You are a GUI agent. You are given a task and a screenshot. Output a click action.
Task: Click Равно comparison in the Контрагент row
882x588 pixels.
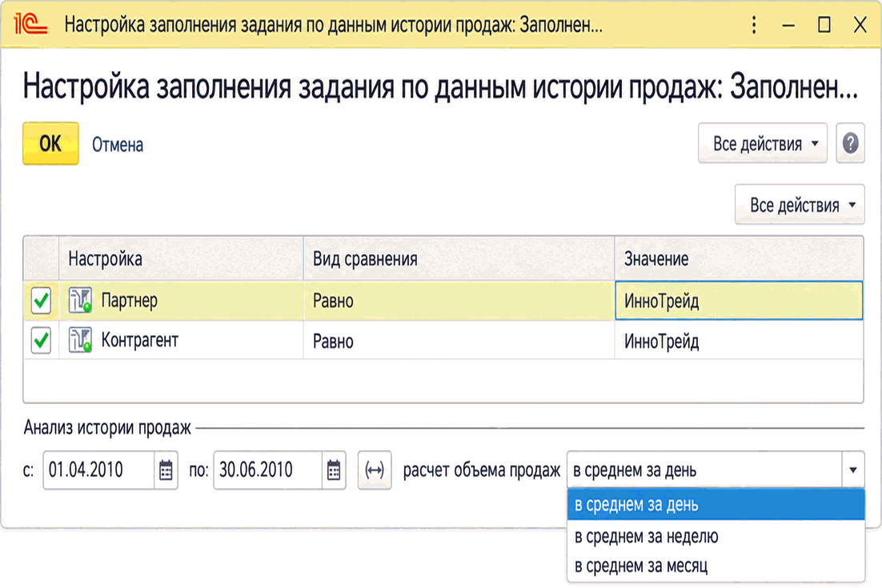pos(459,341)
